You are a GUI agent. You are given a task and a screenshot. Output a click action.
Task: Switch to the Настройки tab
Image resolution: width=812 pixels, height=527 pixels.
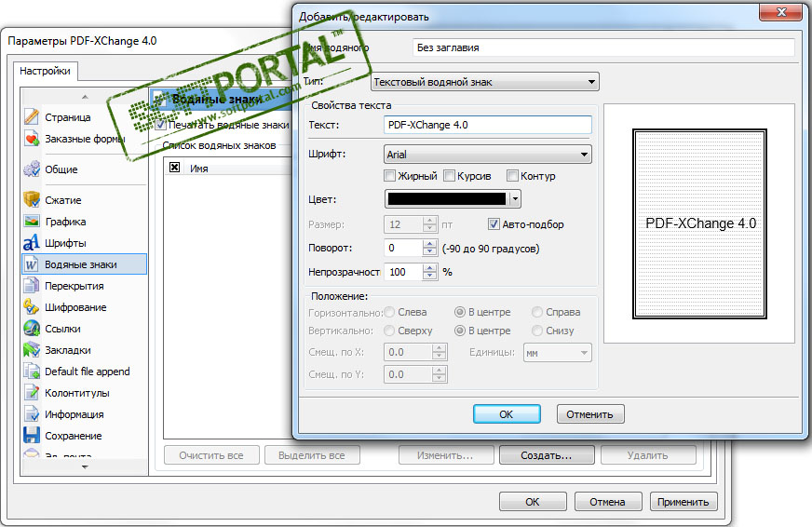pyautogui.click(x=45, y=71)
